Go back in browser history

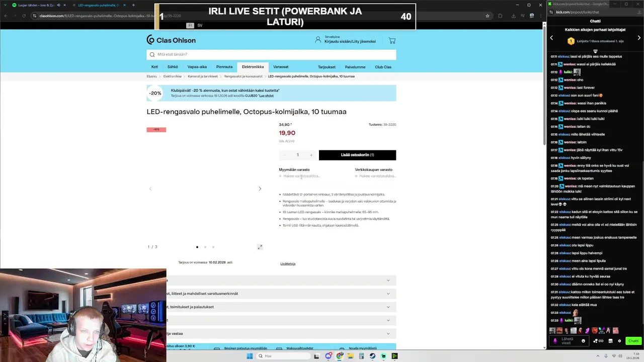pyautogui.click(x=6, y=16)
